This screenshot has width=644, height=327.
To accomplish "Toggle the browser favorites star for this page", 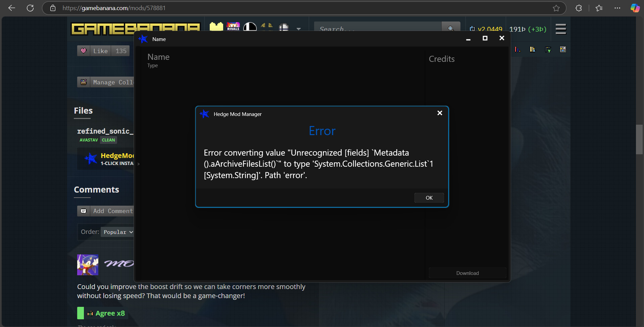I will (x=556, y=8).
